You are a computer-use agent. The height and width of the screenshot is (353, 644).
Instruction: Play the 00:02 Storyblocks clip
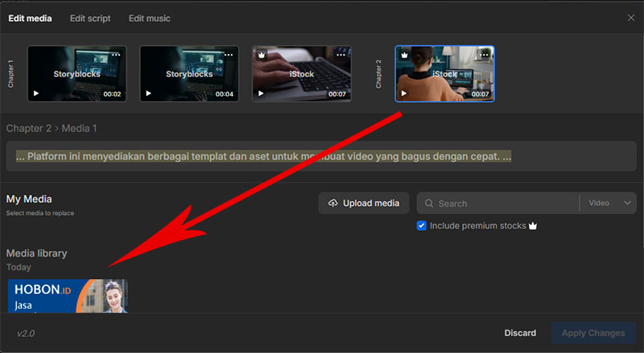click(36, 94)
